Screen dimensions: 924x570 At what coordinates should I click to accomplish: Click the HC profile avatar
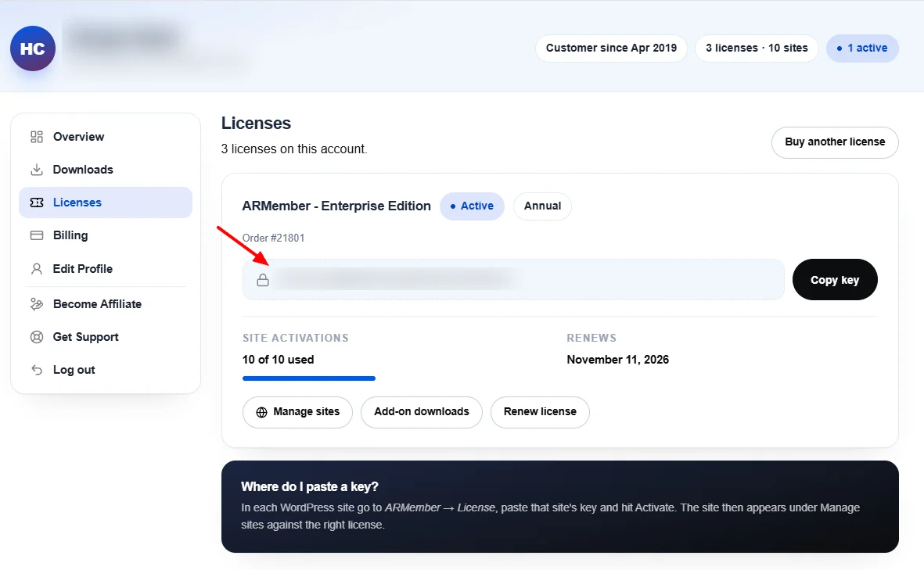pyautogui.click(x=33, y=48)
